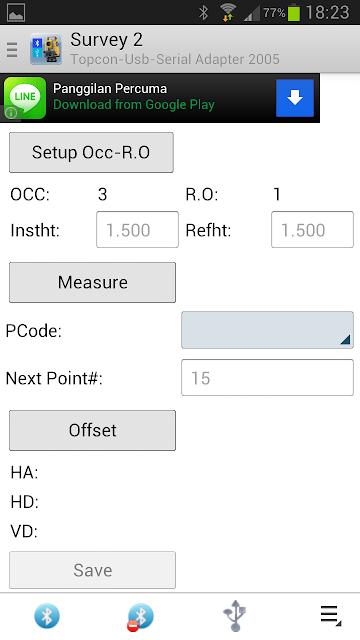The height and width of the screenshot is (640, 360).
Task: Focus the Instht input field
Action: [x=137, y=229]
